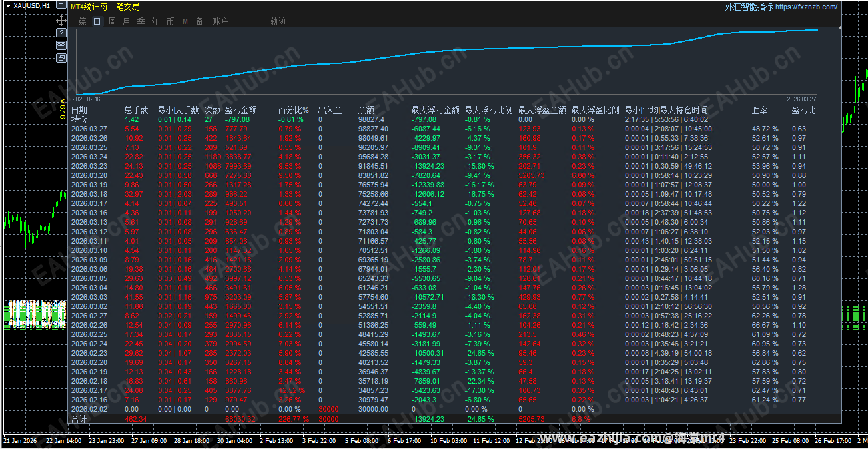Click win rate 66.67 %

(765, 325)
